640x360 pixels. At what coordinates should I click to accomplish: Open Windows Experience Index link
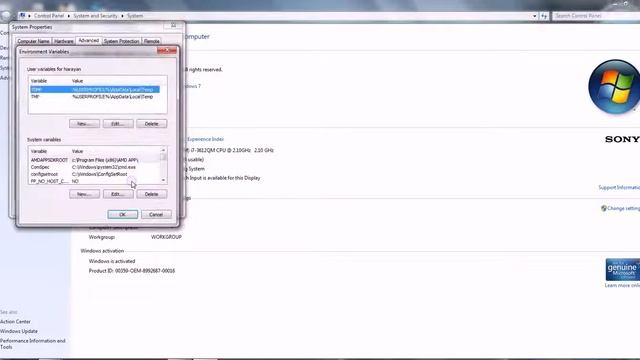pyautogui.click(x=205, y=139)
